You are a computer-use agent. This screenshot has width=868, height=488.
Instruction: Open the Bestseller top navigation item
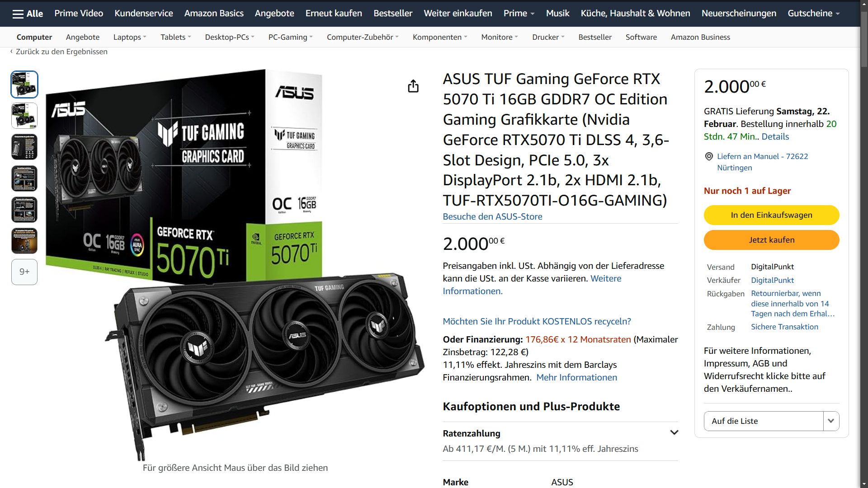[393, 14]
